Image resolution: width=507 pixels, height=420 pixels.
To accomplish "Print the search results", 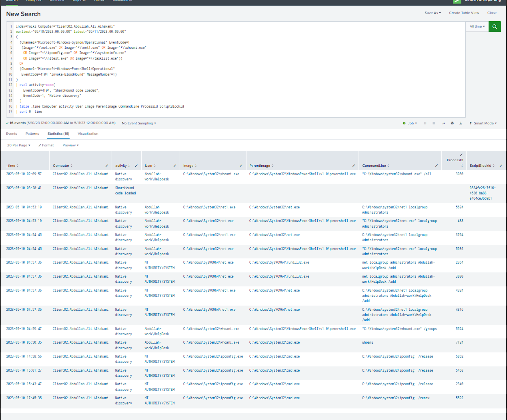I will [x=452, y=123].
